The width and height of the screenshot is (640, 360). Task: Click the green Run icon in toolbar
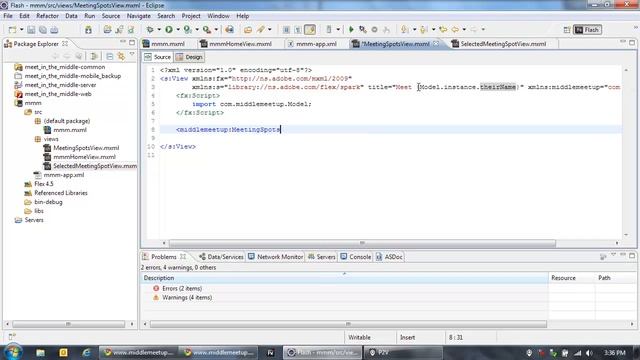[169, 29]
